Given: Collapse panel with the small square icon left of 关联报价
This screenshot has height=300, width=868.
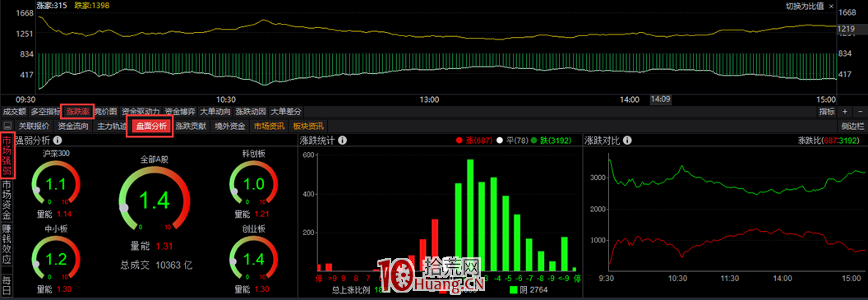Looking at the screenshot, I should [x=7, y=127].
